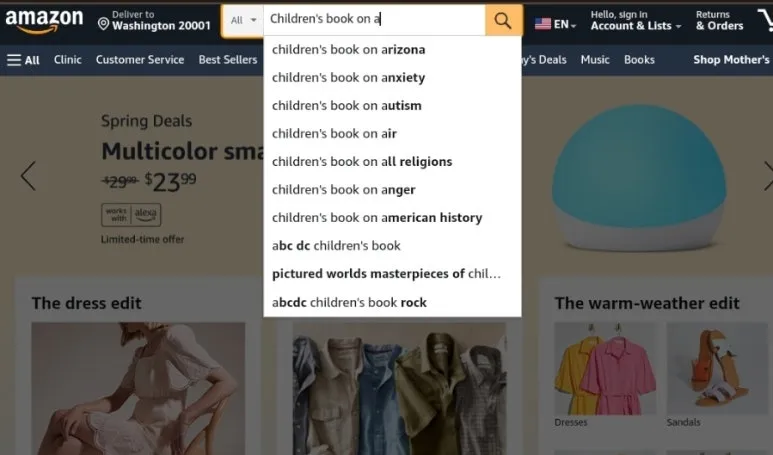Click the US flag language icon
This screenshot has height=455, width=773.
(543, 24)
